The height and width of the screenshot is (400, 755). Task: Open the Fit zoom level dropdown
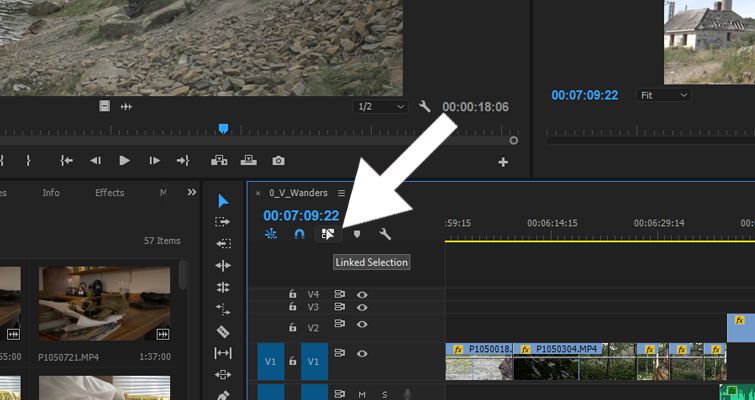663,95
